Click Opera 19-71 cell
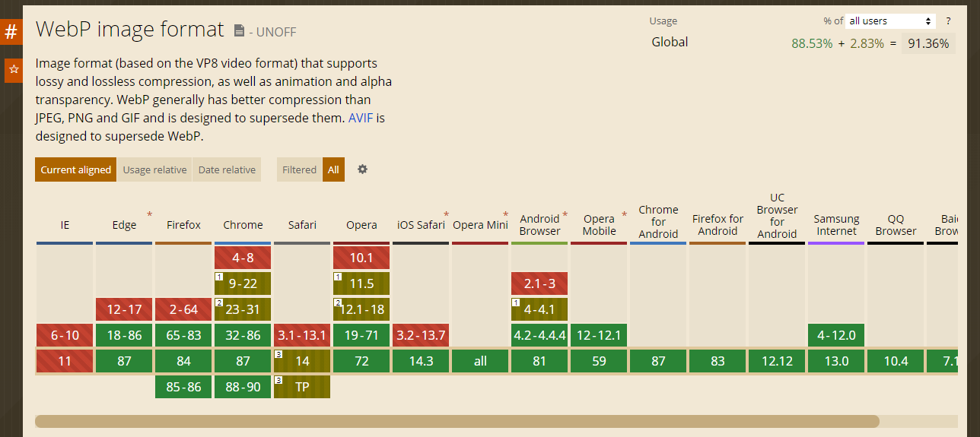Image resolution: width=980 pixels, height=437 pixels. pyautogui.click(x=361, y=335)
